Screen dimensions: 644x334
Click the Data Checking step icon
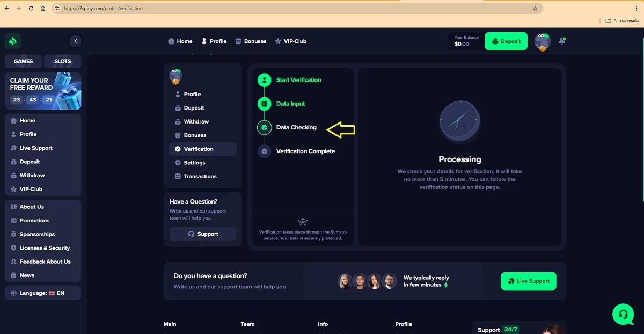click(264, 128)
